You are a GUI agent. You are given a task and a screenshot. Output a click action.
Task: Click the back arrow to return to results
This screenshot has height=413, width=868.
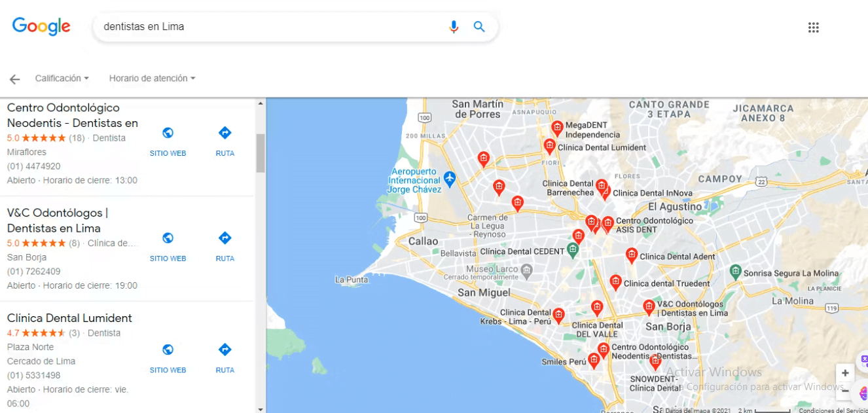pos(14,79)
